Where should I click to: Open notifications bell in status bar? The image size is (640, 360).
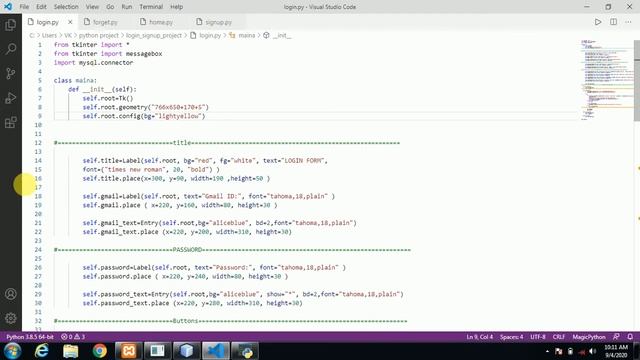click(630, 337)
